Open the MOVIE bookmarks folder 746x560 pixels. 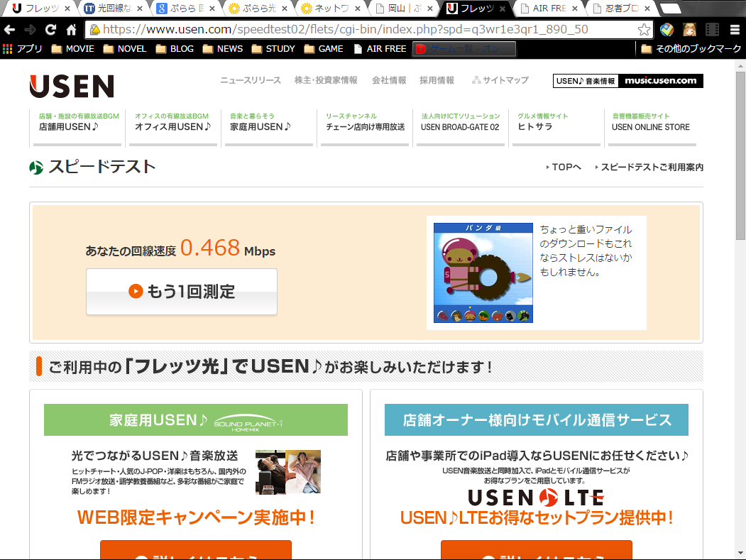tap(73, 48)
